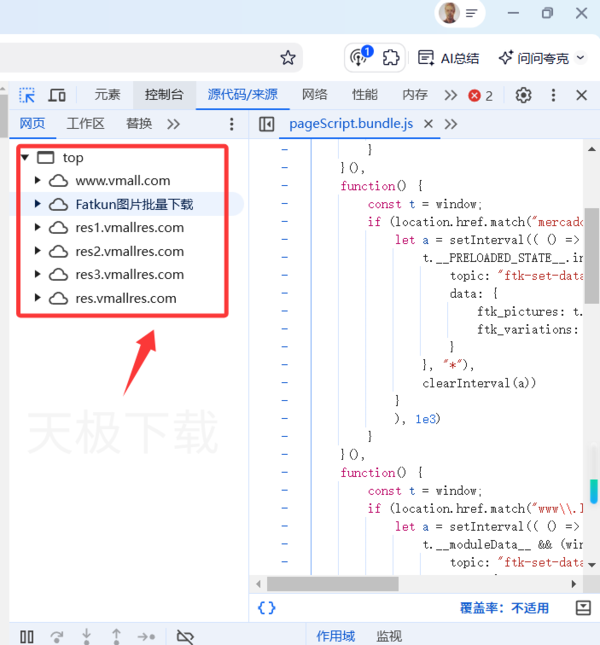Open the browser extensions puzzle icon
The width and height of the screenshot is (600, 645).
391,58
